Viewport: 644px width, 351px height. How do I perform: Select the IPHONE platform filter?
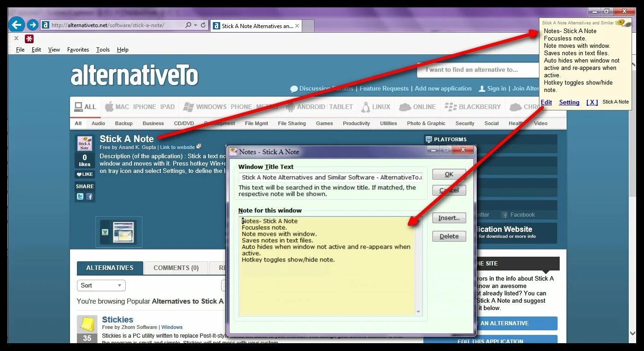pyautogui.click(x=145, y=107)
